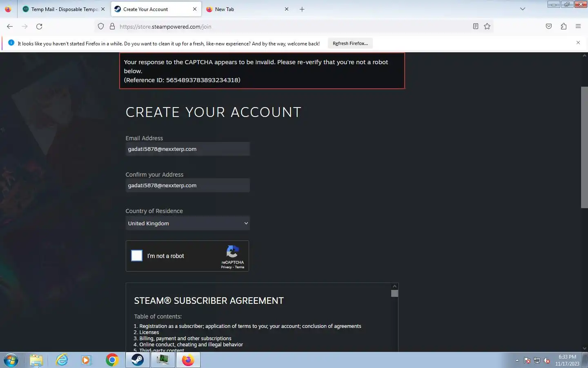This screenshot has width=588, height=368.
Task: Open the Action Center flag icon
Action: pos(527,361)
